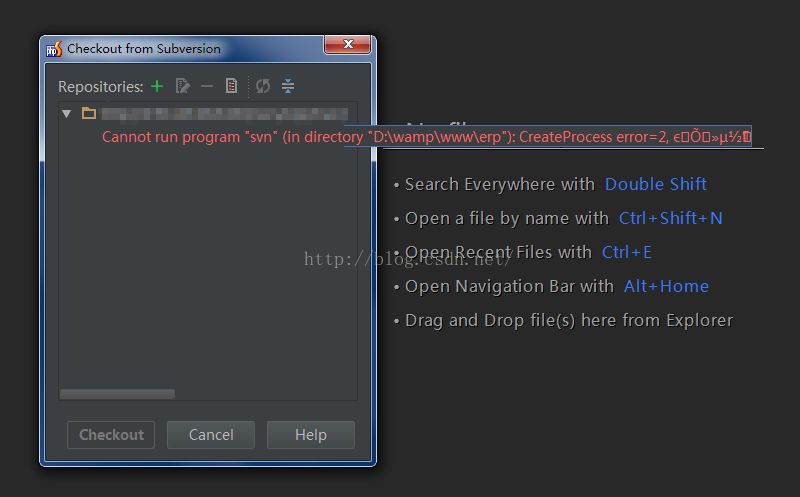Select the blurred repository URL row
This screenshot has width=800, height=497.
point(224,113)
